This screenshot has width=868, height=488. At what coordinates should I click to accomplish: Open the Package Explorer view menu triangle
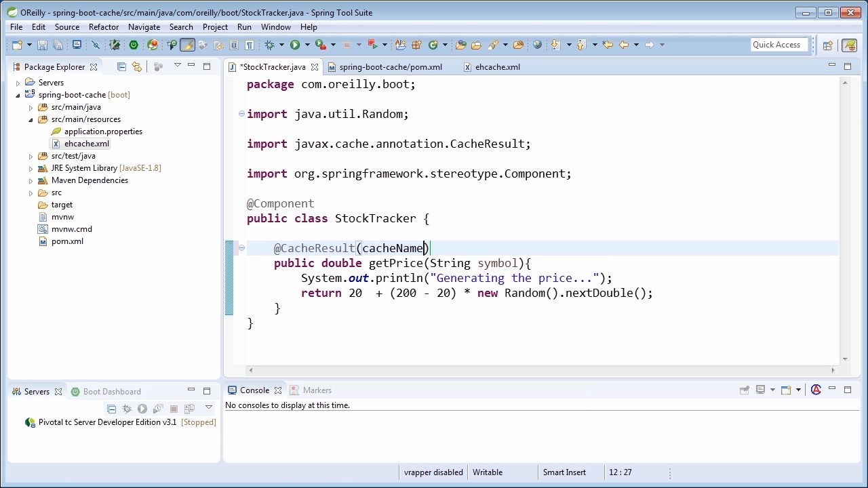[177, 66]
